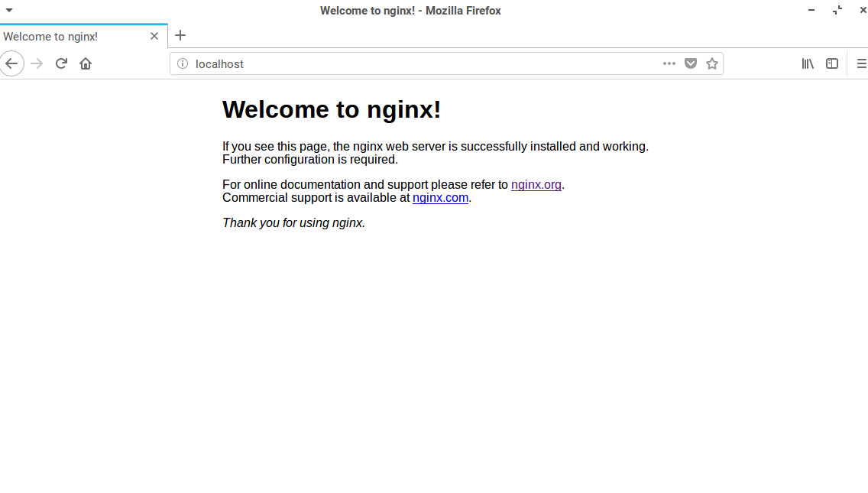Minimize the Firefox window
The image size is (868, 493).
(x=811, y=10)
